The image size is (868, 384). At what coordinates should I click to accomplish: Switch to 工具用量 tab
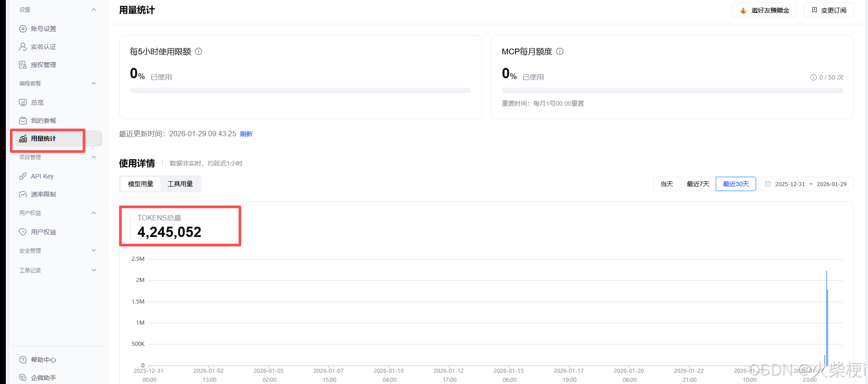point(180,184)
